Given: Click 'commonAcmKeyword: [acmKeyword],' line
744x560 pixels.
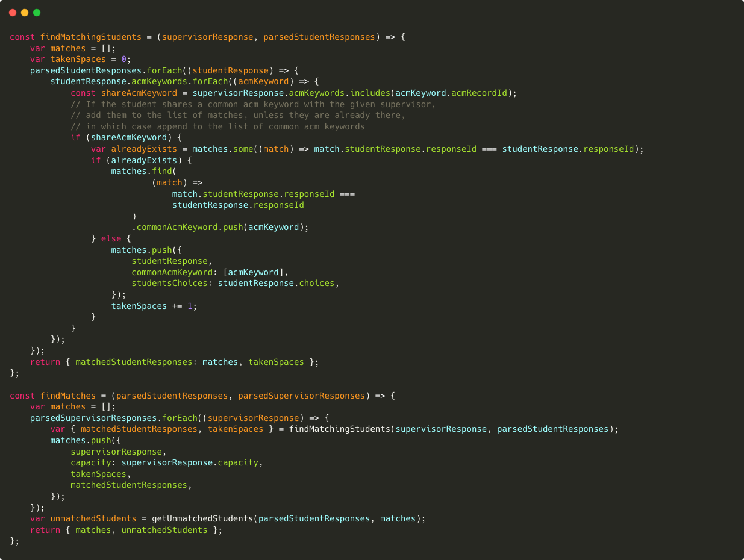Looking at the screenshot, I should [x=210, y=272].
